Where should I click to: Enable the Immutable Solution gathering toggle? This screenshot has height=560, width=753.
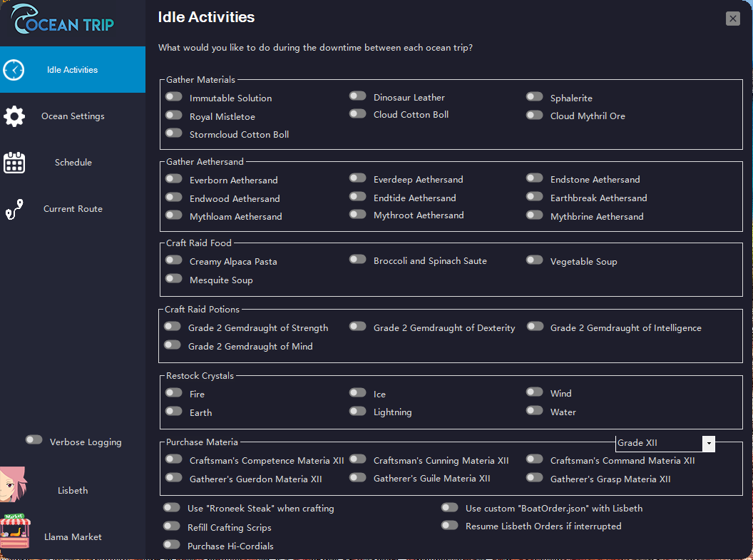[173, 96]
